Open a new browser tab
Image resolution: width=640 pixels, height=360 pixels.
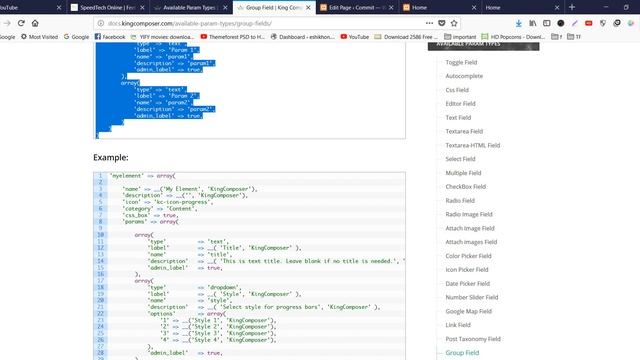coord(572,7)
